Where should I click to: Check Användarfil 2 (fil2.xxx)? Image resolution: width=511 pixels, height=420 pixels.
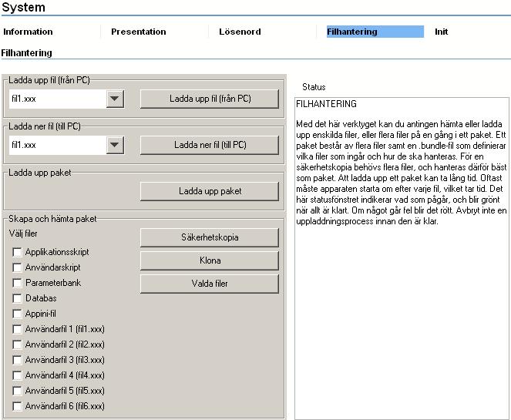pos(17,344)
